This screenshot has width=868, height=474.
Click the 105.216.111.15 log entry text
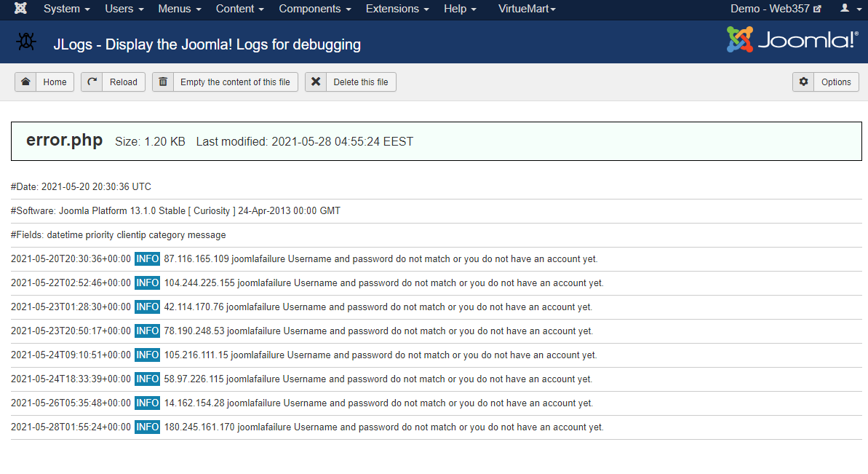(x=381, y=355)
